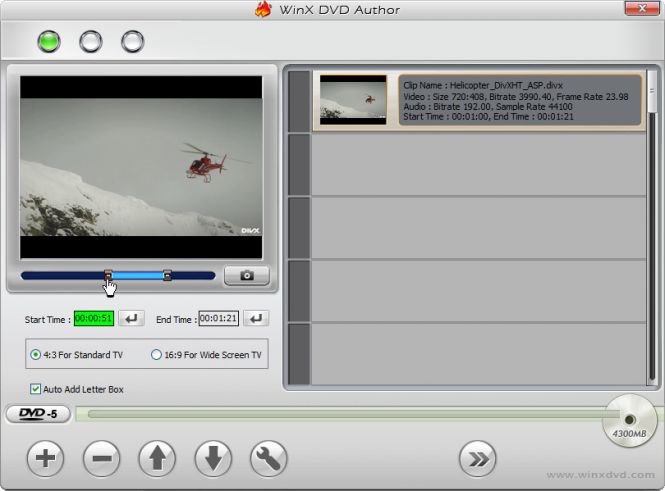Apply End Time with enter arrow button

[x=256, y=319]
